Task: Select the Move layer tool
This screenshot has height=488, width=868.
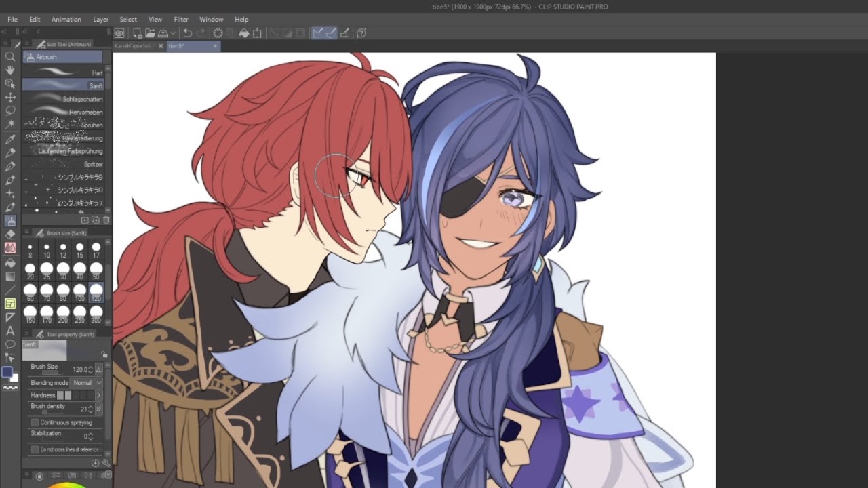Action: pyautogui.click(x=10, y=98)
